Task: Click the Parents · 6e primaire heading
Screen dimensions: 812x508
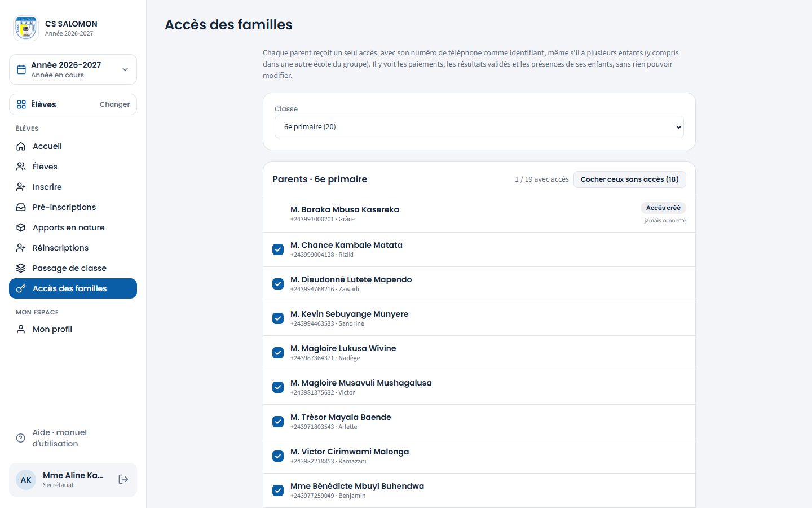Action: 320,179
